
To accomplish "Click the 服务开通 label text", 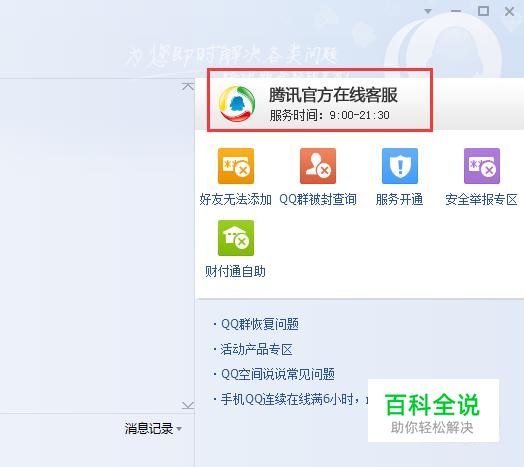I will (399, 200).
